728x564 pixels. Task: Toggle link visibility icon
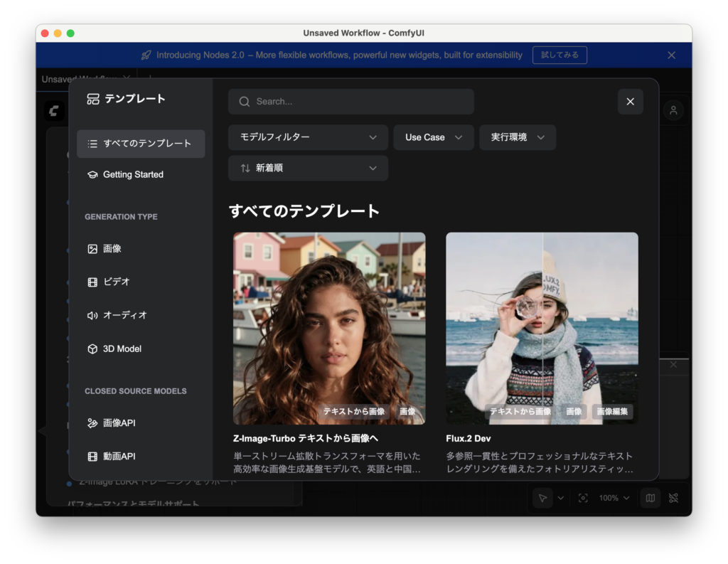click(x=673, y=498)
